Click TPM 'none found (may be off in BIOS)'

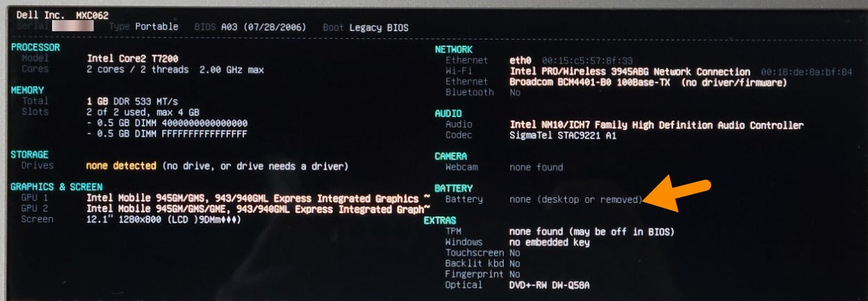[592, 232]
